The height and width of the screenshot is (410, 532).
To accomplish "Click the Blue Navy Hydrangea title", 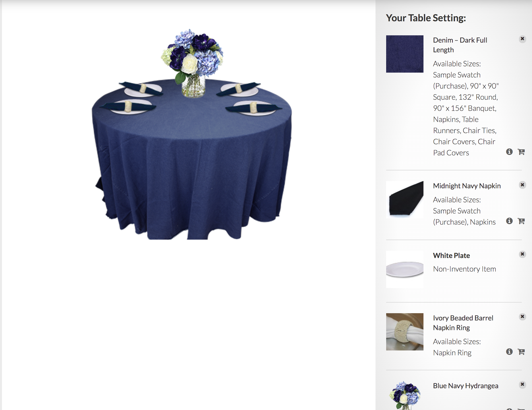I will tap(466, 386).
